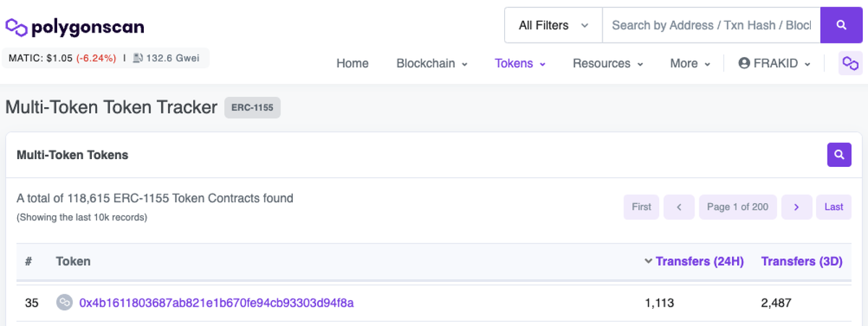This screenshot has height=326, width=868.
Task: Jump to the Last page
Action: tap(834, 207)
